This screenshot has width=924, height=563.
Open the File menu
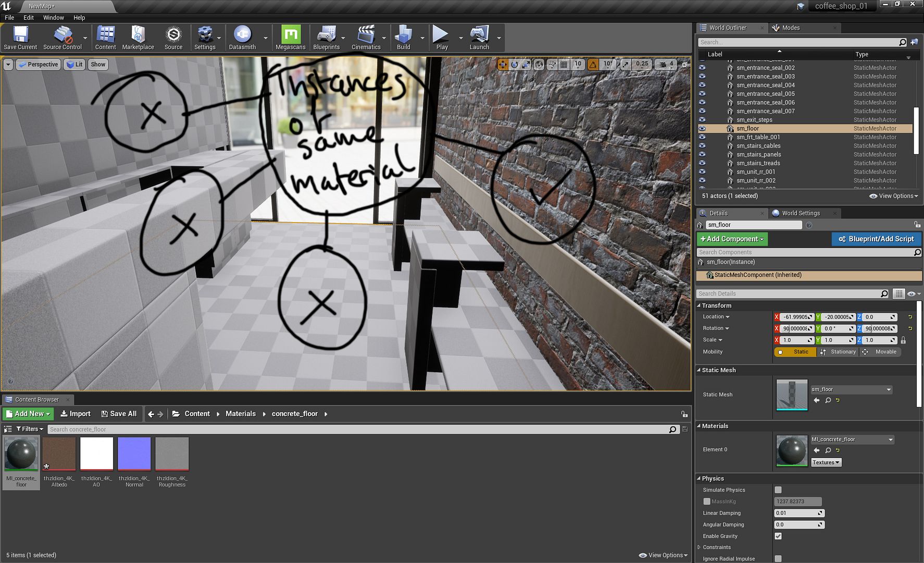tap(9, 18)
